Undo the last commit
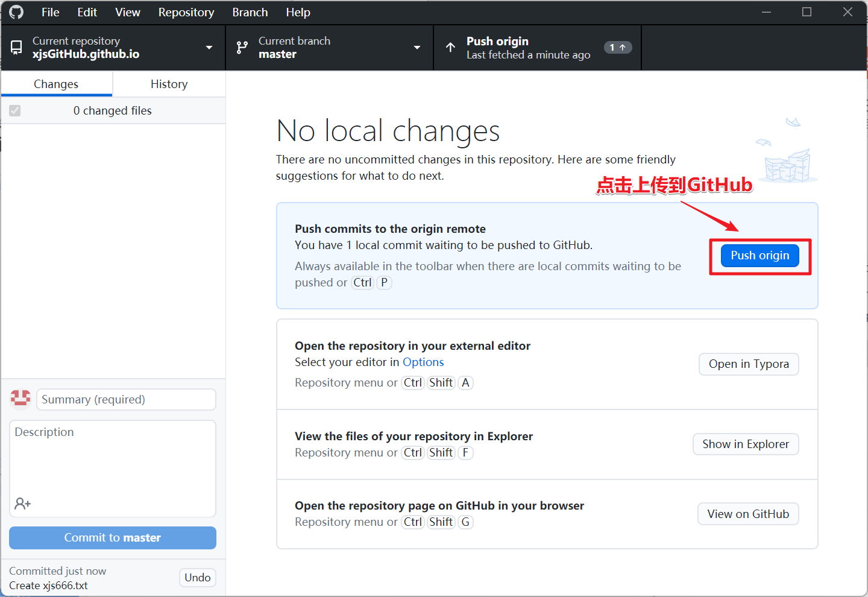The image size is (868, 597). click(x=198, y=578)
